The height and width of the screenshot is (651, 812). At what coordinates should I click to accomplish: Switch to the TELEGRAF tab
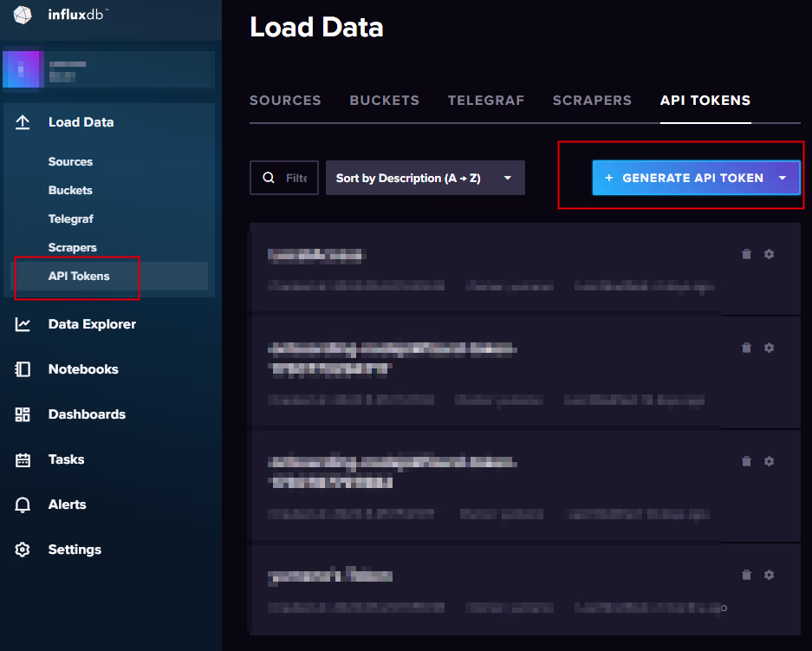(486, 101)
